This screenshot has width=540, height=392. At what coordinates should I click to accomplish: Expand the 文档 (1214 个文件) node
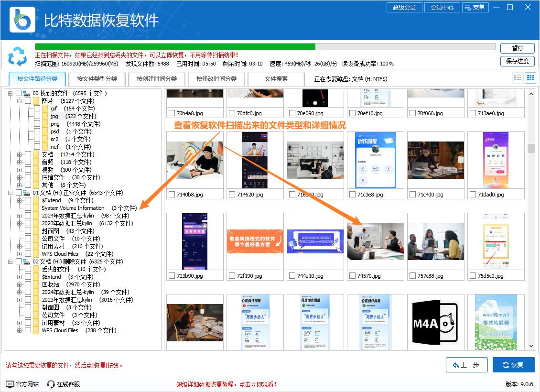pos(20,154)
